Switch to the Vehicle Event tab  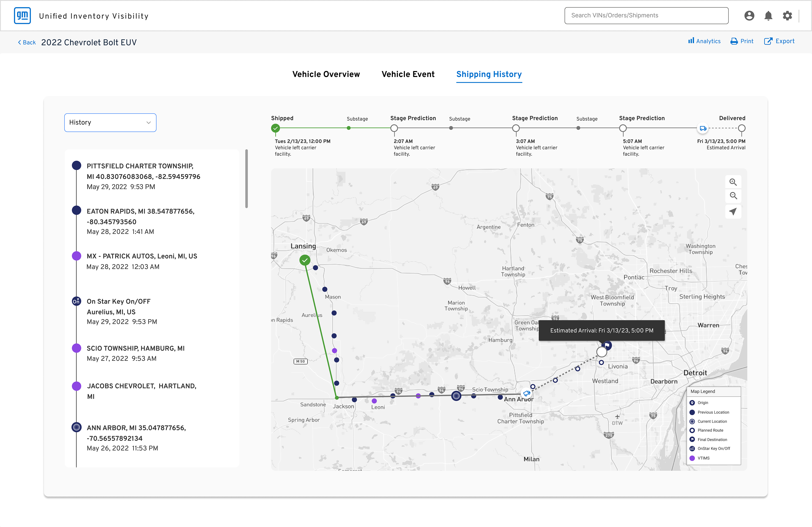click(408, 74)
